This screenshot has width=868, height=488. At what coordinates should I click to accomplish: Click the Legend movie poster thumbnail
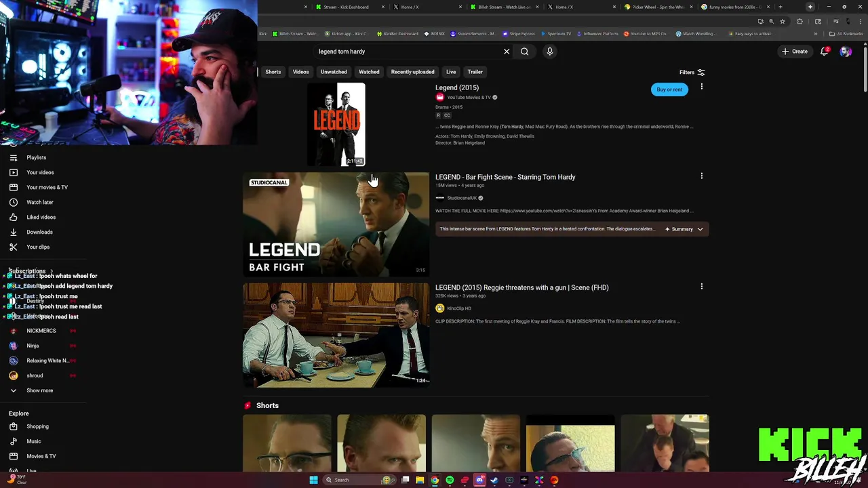(x=336, y=125)
